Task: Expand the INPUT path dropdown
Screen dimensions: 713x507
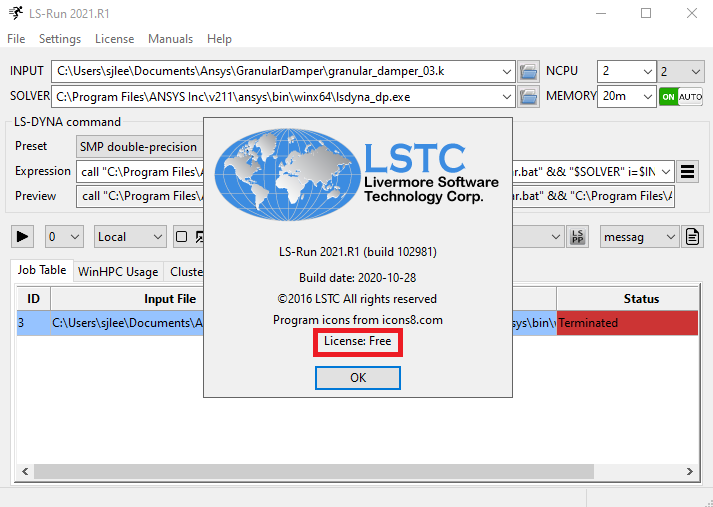Action: (506, 71)
